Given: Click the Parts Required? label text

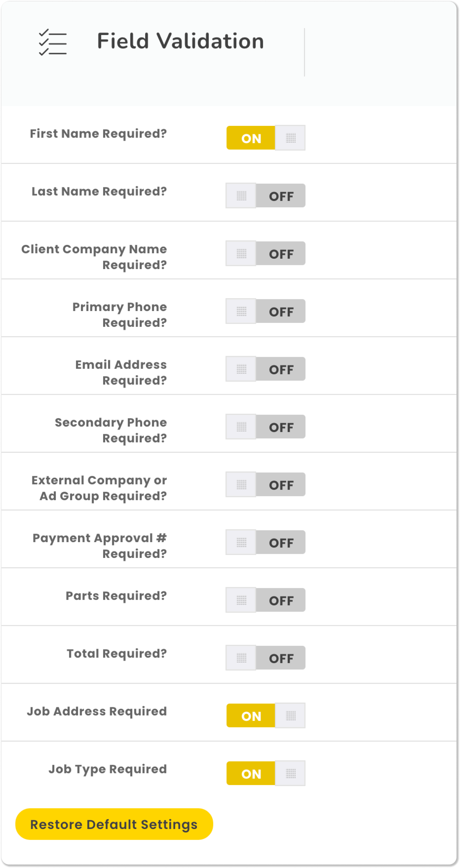Looking at the screenshot, I should click(x=116, y=596).
